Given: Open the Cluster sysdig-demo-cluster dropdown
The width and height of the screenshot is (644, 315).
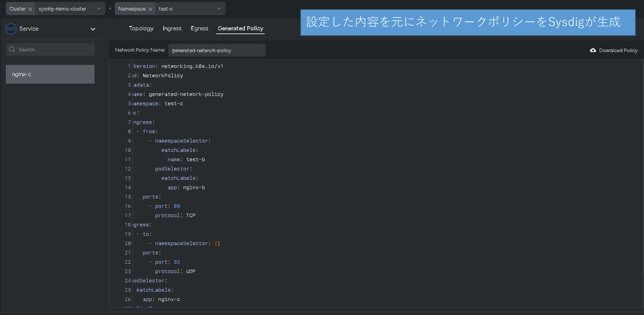Looking at the screenshot, I should pos(70,9).
